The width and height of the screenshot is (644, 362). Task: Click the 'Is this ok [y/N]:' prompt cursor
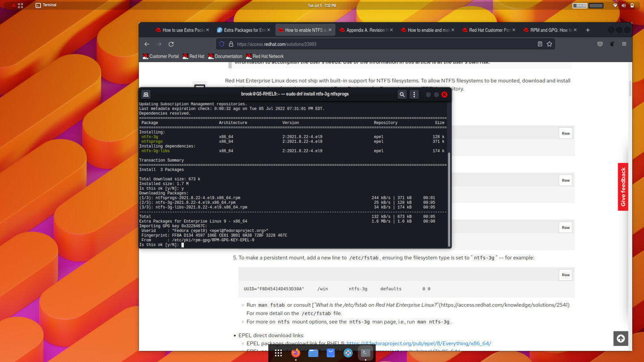click(x=182, y=245)
